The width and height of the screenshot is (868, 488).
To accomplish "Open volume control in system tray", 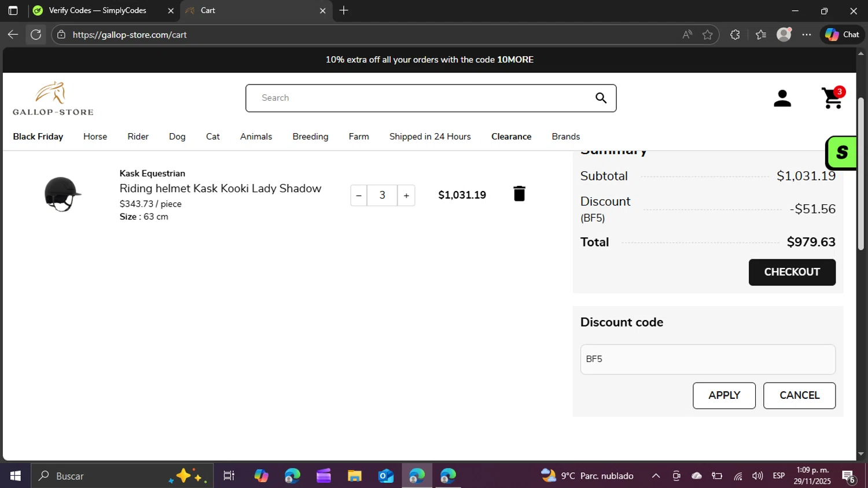I will tap(757, 476).
